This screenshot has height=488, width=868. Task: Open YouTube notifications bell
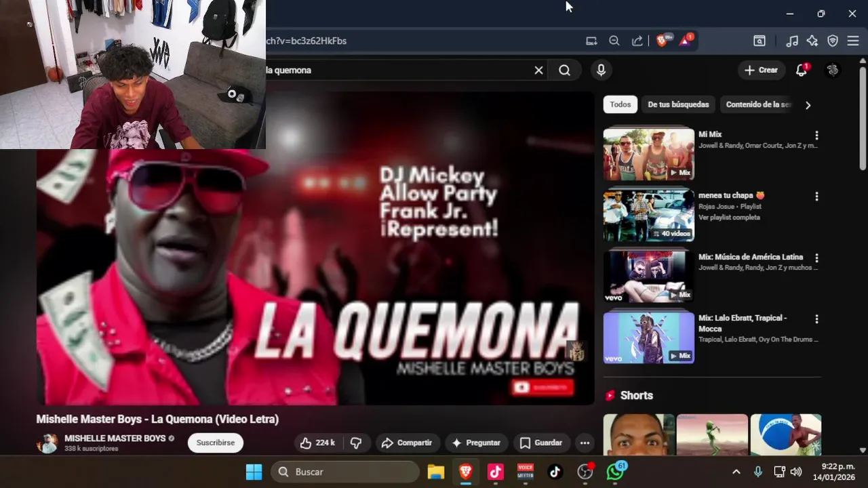802,70
